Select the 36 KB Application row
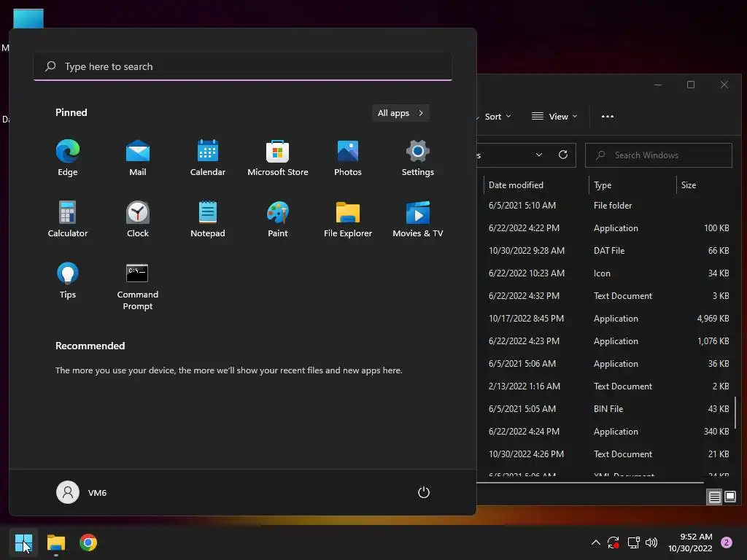Viewport: 747px width, 560px height. pos(605,364)
